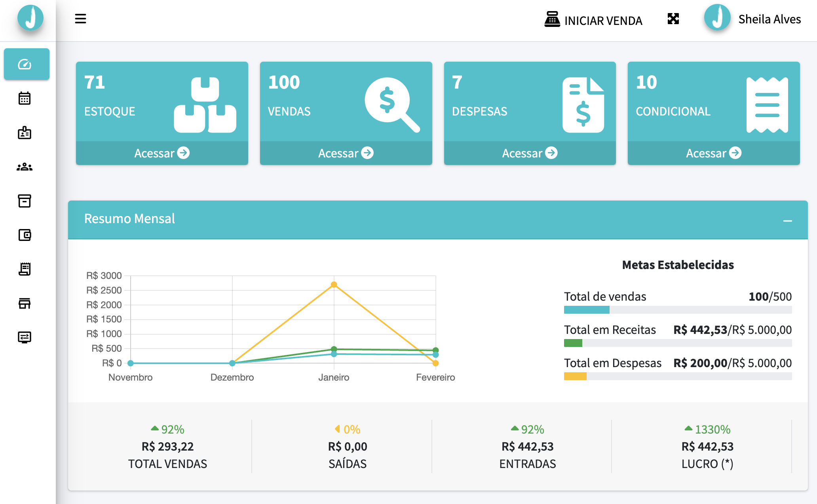The image size is (817, 504).
Task: Click the Dezembro axis label
Action: (x=232, y=377)
